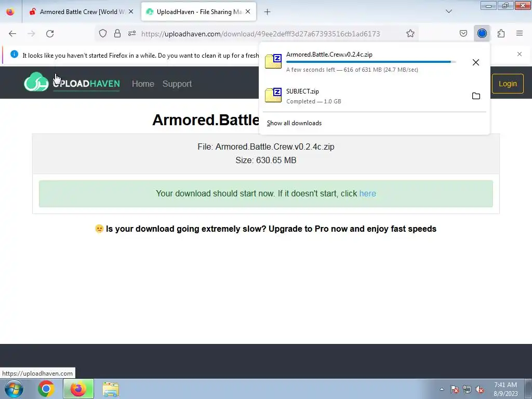Bookmark this page with the star icon
Viewport: 532px width, 399px height.
410,33
